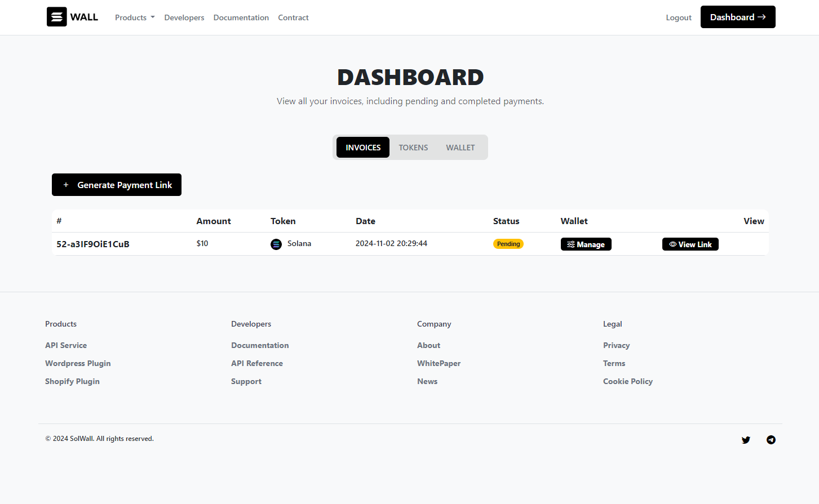Switch to the WALLET tab
This screenshot has width=819, height=504.
[x=461, y=148]
